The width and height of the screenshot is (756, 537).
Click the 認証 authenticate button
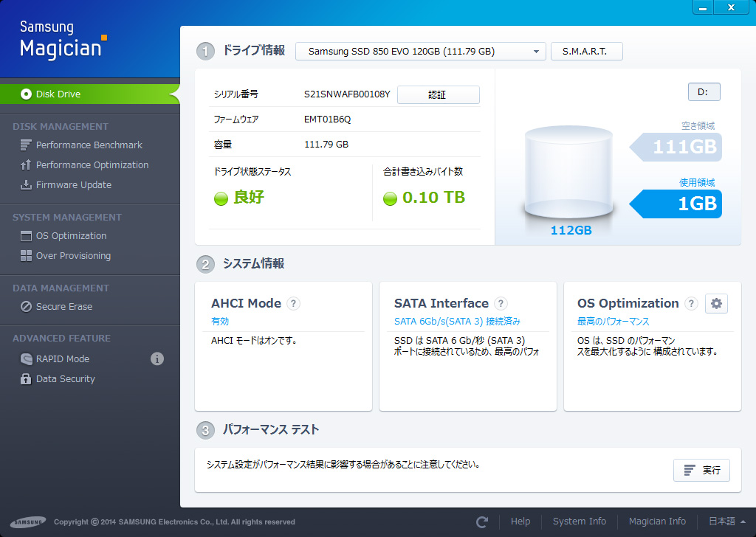pos(439,95)
